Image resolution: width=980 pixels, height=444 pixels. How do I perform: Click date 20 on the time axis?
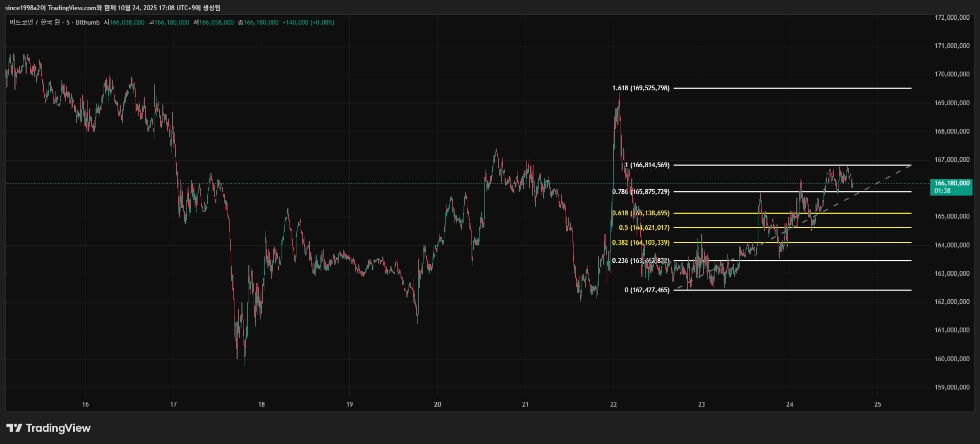coord(437,404)
